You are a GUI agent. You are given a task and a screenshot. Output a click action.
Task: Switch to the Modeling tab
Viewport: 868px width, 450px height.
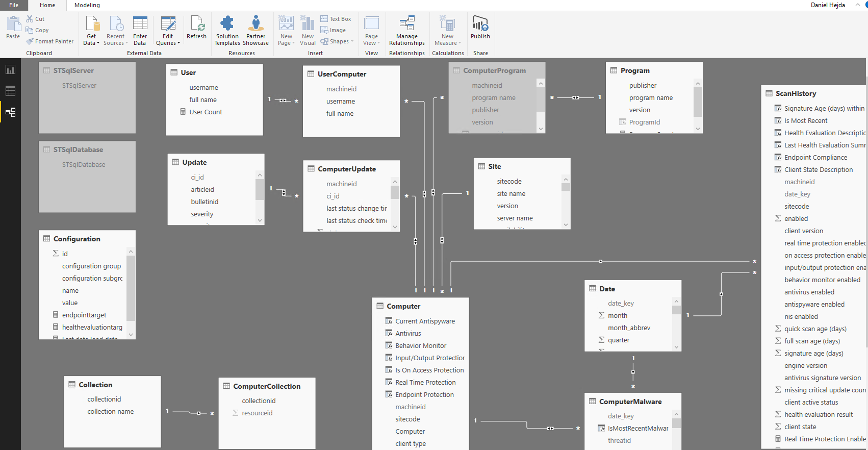click(x=87, y=5)
